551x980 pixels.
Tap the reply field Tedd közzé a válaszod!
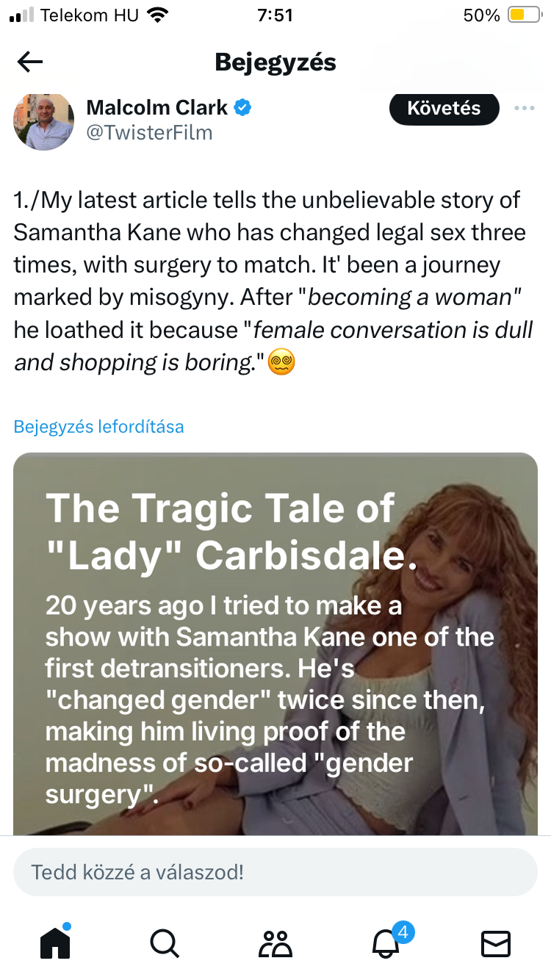click(275, 872)
